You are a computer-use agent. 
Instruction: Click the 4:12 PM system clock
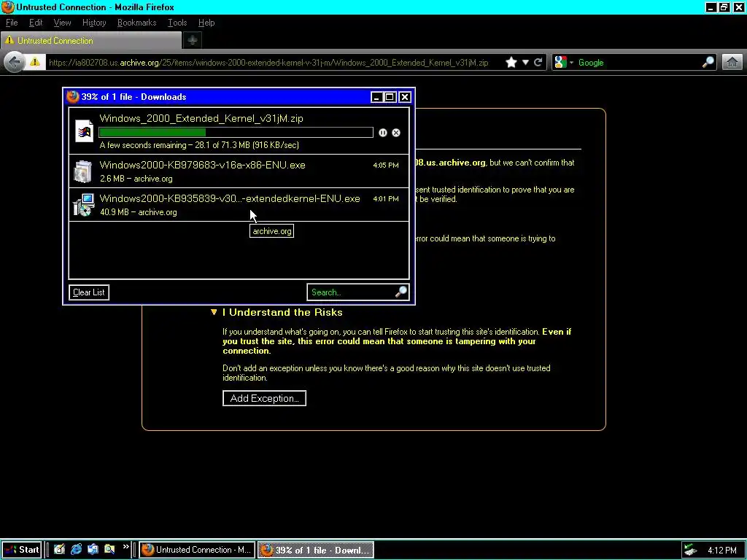[721, 551]
